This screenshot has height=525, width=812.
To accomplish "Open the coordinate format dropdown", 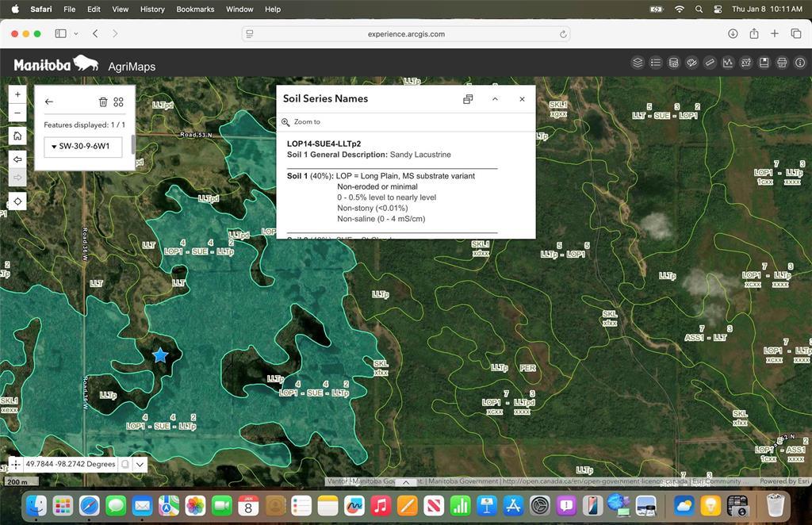I will pos(140,464).
